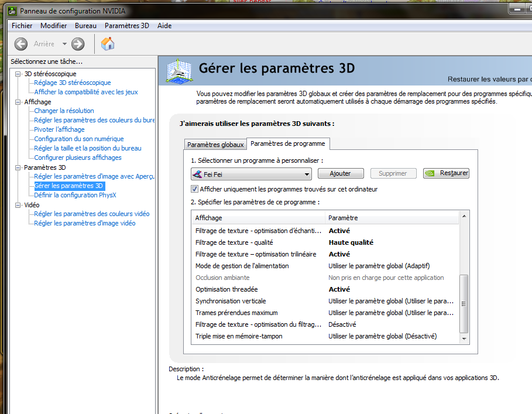Click the Forward arrow navigation icon
Screen dimensions: 532x414
78,44
